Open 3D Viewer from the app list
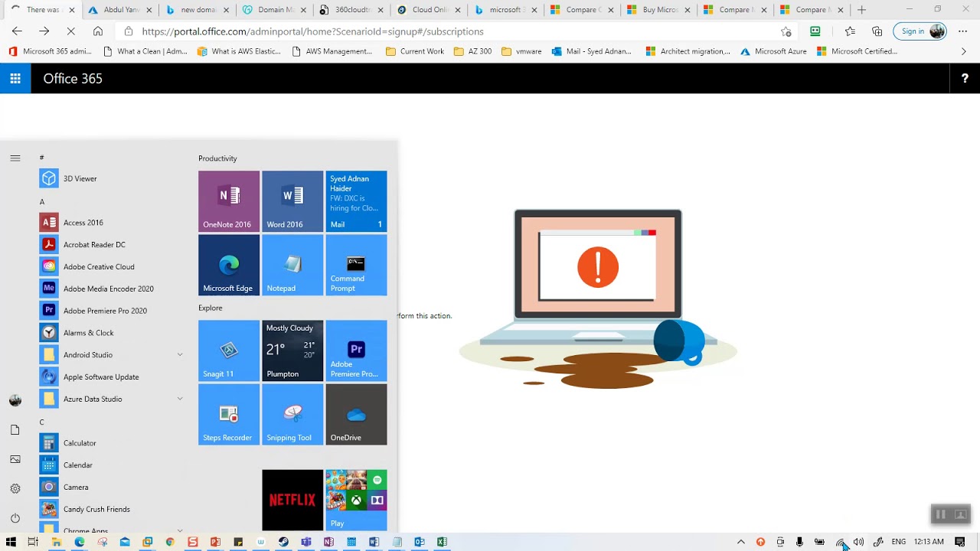980x551 pixels. click(x=112, y=178)
